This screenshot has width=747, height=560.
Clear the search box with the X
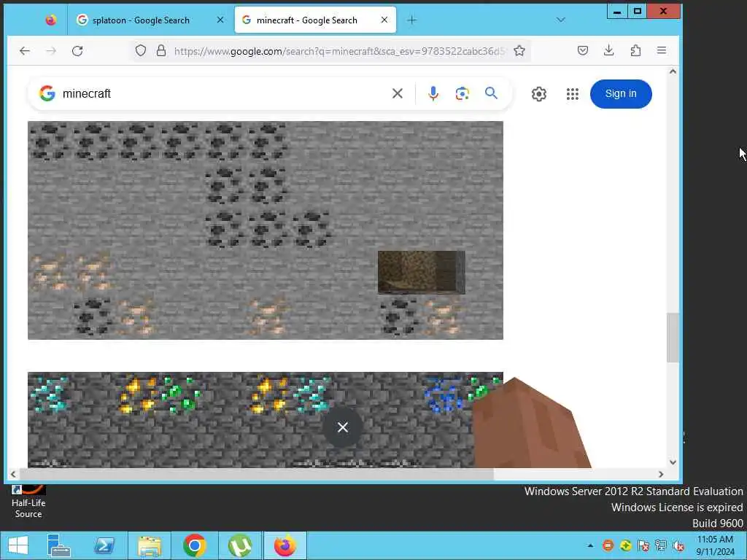click(398, 93)
